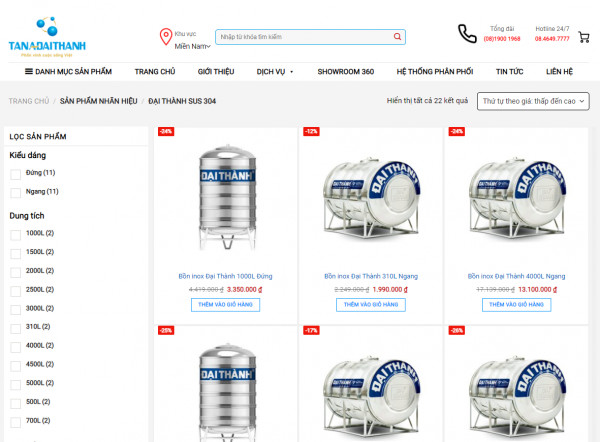Tick the 700L (2) checkbox
Image resolution: width=600 pixels, height=442 pixels.
pyautogui.click(x=16, y=422)
